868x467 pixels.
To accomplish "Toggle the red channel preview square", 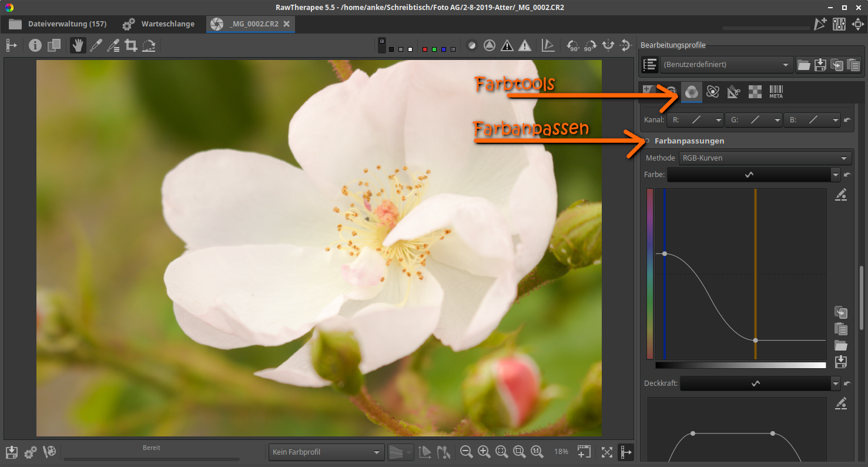I will coord(424,49).
